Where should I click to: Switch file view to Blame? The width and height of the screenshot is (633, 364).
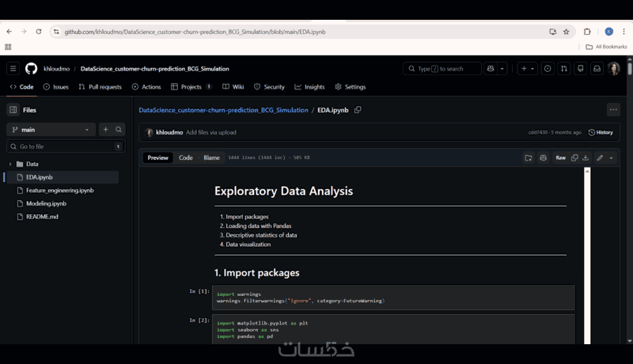(x=211, y=157)
